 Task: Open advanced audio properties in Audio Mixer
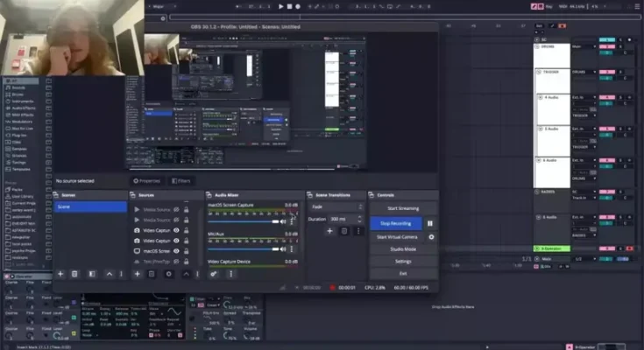click(214, 274)
